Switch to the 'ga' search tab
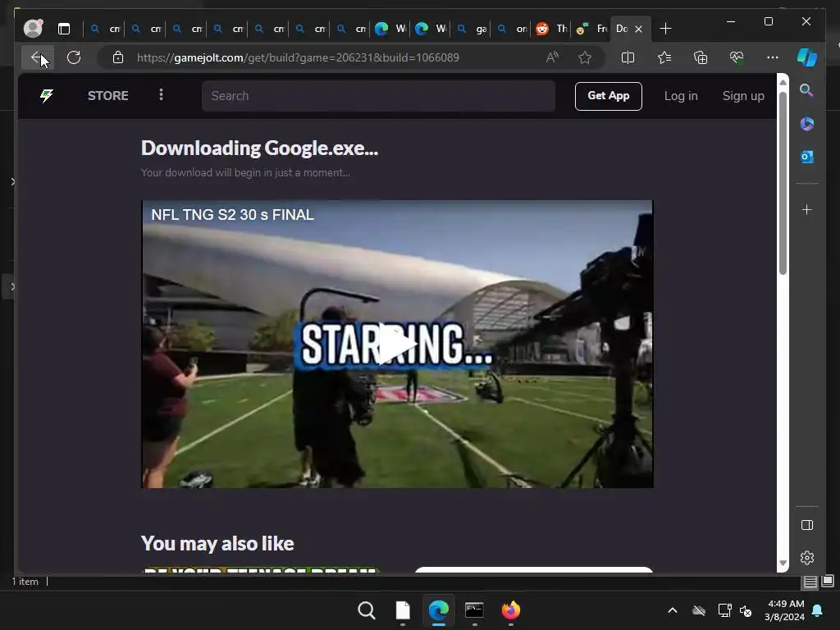840x630 pixels. point(472,29)
